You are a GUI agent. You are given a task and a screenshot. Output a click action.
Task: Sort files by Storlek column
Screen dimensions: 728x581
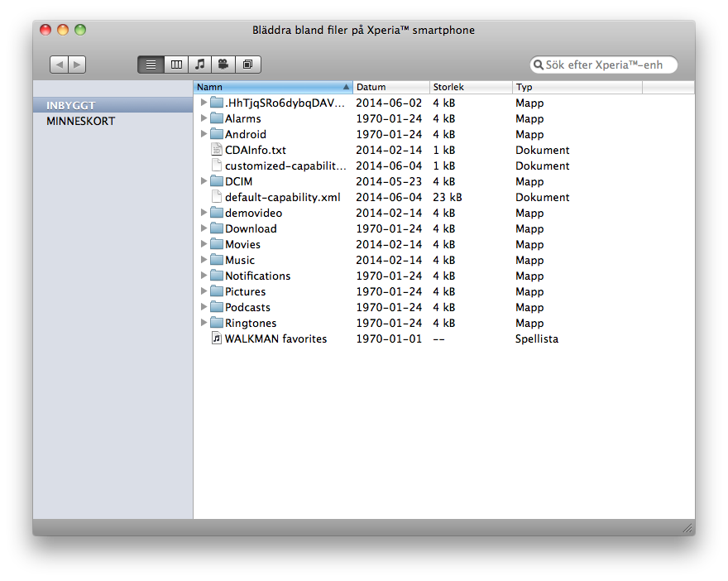tap(470, 87)
